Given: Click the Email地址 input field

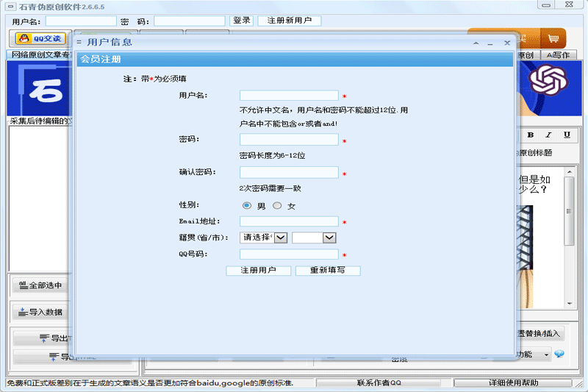Looking at the screenshot, I should [x=289, y=221].
